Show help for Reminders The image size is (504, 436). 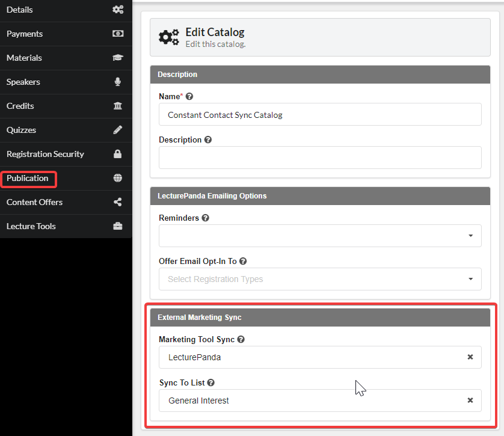tap(206, 218)
